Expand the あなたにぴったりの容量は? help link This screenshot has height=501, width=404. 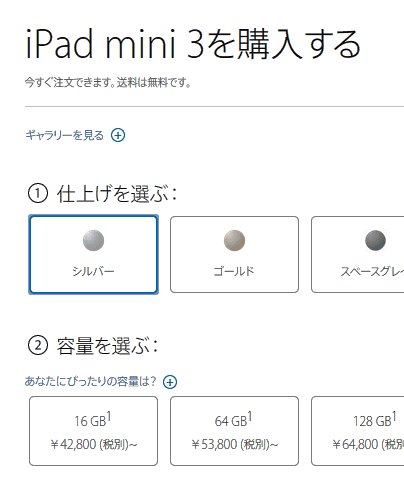click(90, 381)
